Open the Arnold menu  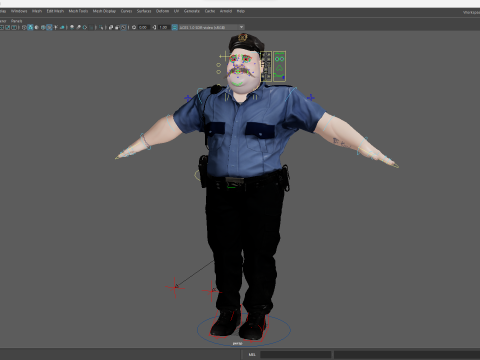(226, 11)
